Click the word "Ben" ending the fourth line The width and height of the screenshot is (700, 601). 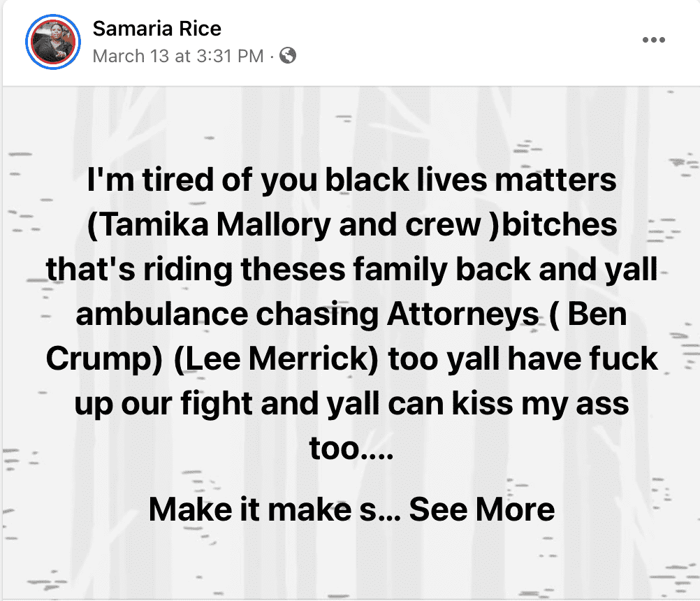tap(597, 315)
